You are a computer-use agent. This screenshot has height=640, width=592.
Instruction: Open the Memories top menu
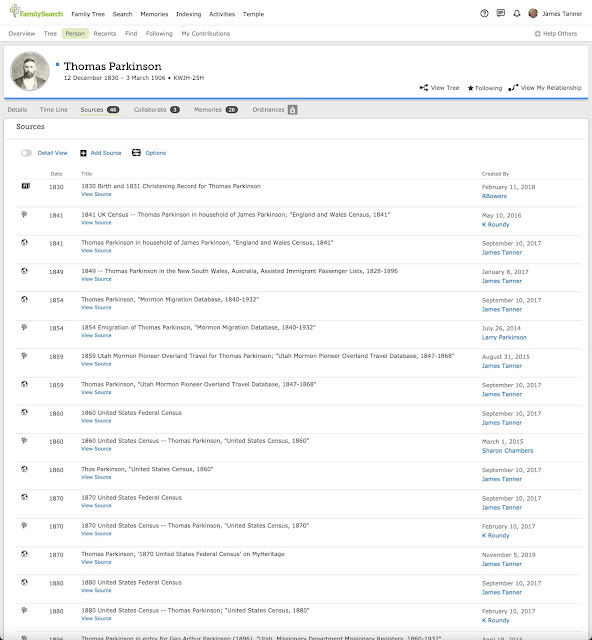[154, 14]
